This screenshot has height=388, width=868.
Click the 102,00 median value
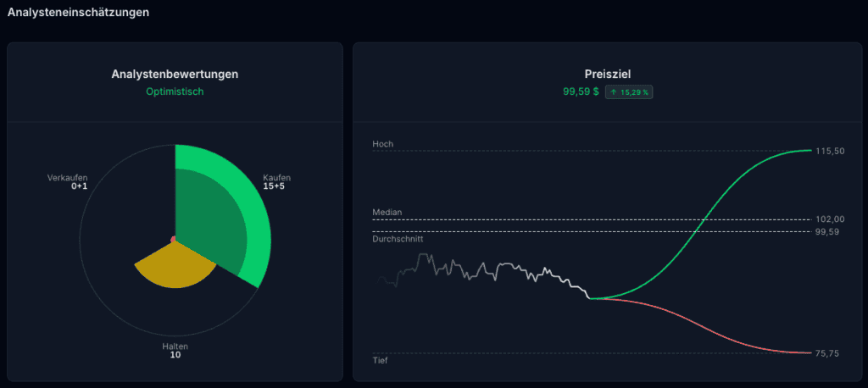[x=830, y=219]
